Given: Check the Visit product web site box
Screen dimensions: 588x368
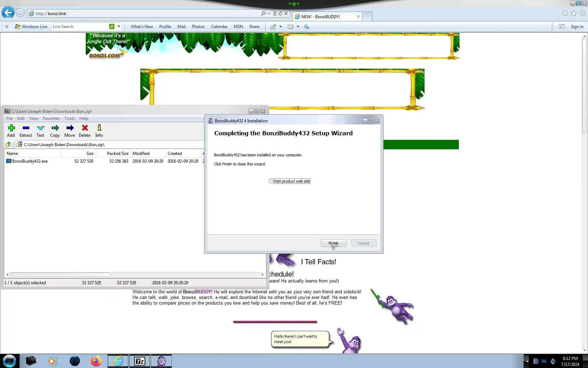Looking at the screenshot, I should click(271, 181).
